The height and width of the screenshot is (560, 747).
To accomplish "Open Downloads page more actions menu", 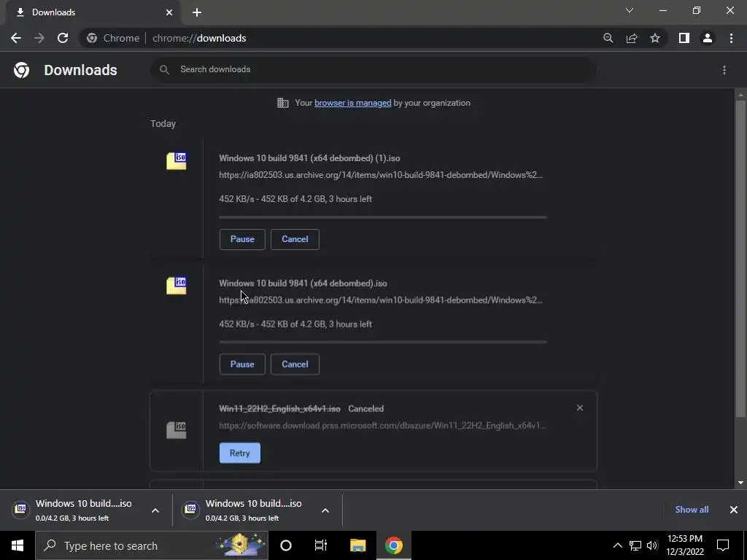I will pos(724,70).
